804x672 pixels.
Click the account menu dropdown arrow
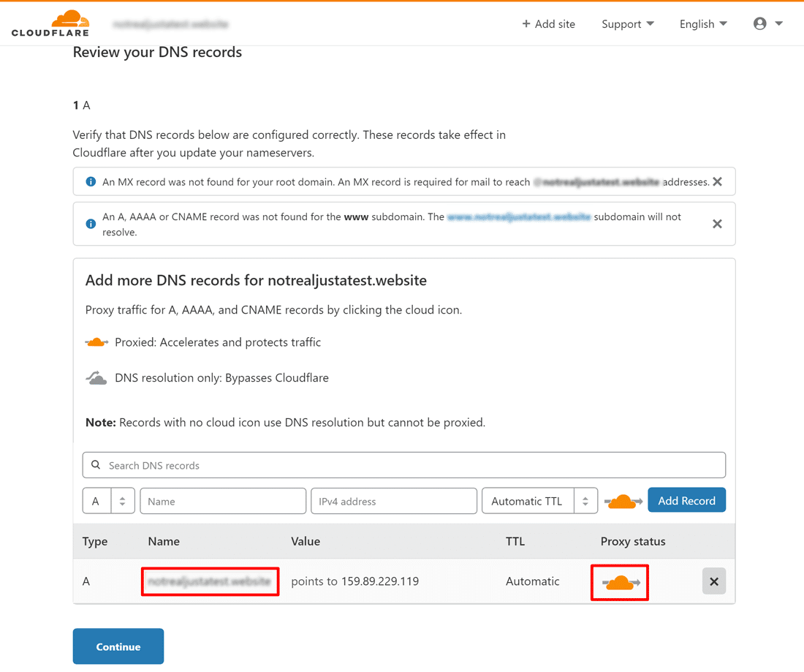[x=778, y=23]
